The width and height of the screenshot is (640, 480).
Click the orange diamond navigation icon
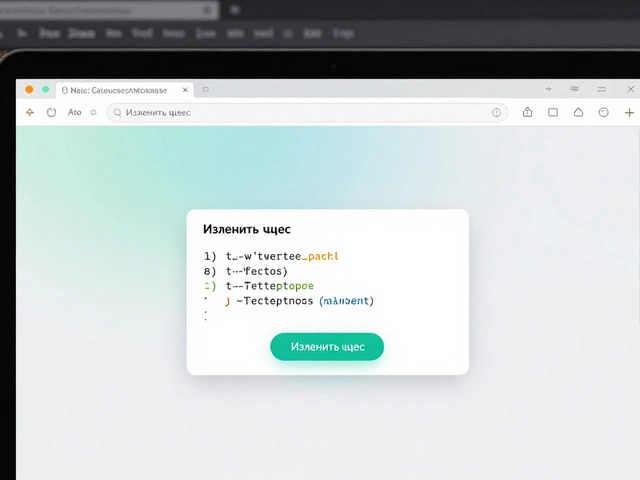pyautogui.click(x=30, y=112)
